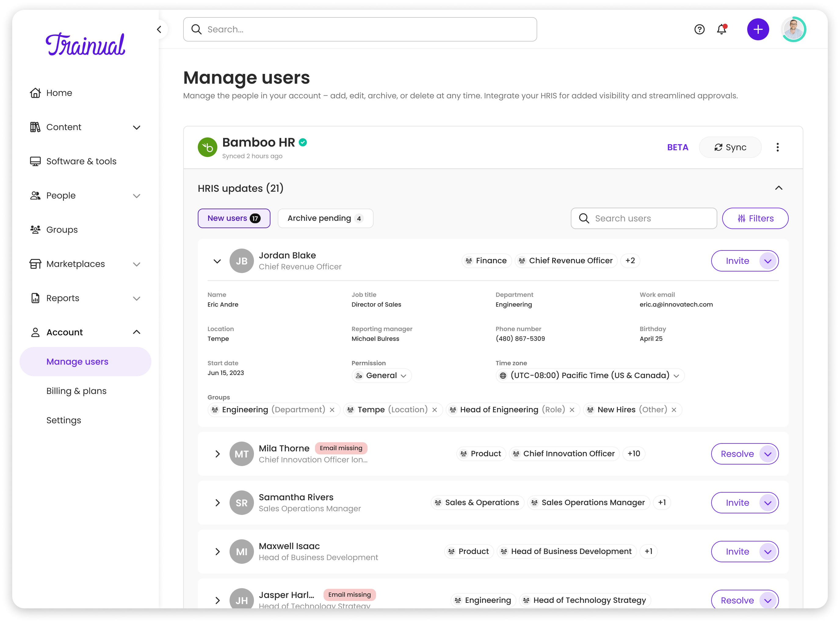Click the Content books icon
This screenshot has height=623, width=840.
(x=35, y=127)
